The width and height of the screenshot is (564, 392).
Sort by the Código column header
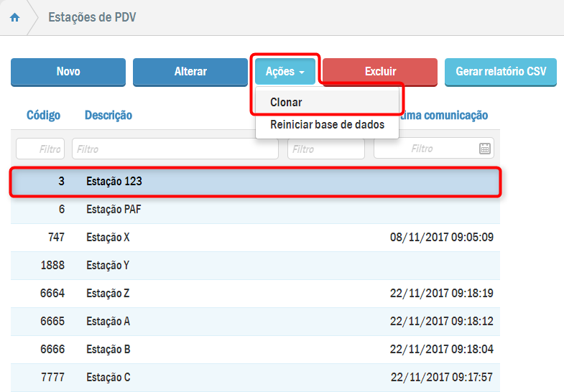tap(43, 116)
